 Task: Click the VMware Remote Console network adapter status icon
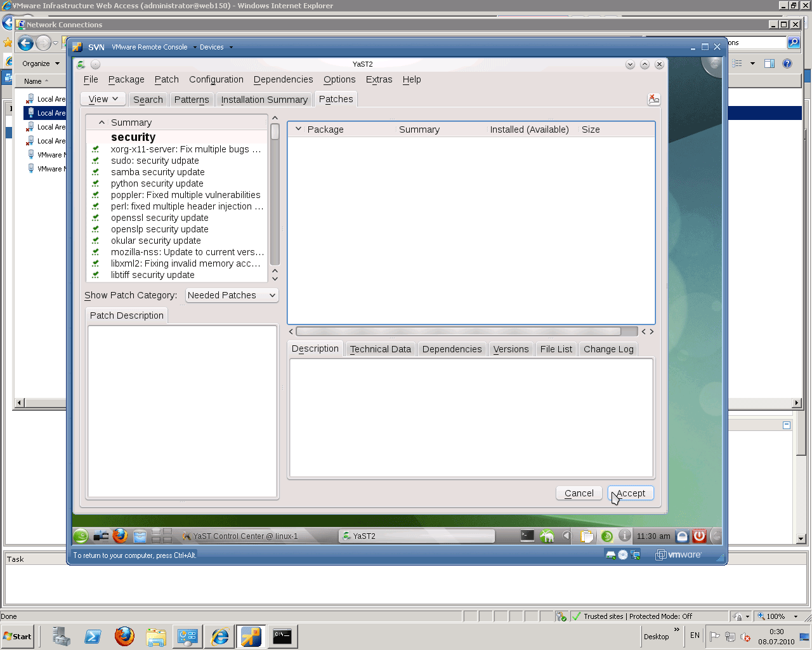(635, 555)
